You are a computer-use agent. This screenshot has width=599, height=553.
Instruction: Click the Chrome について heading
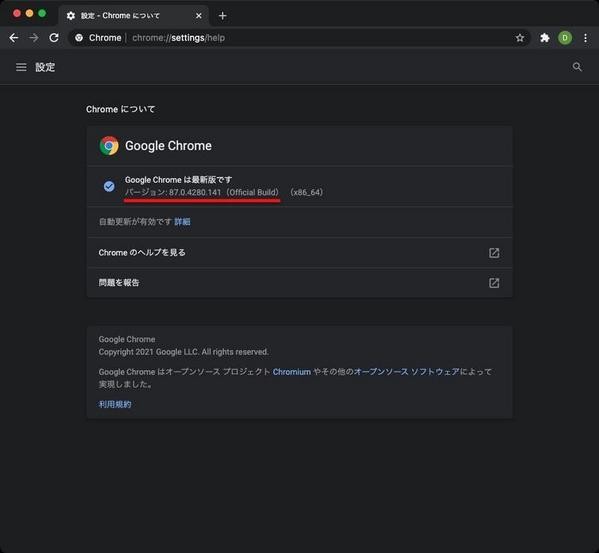click(x=120, y=109)
